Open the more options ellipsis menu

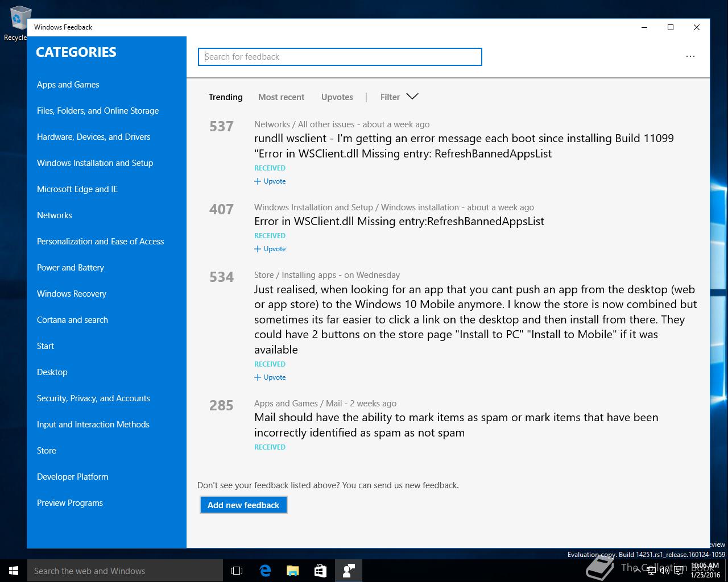(x=690, y=56)
